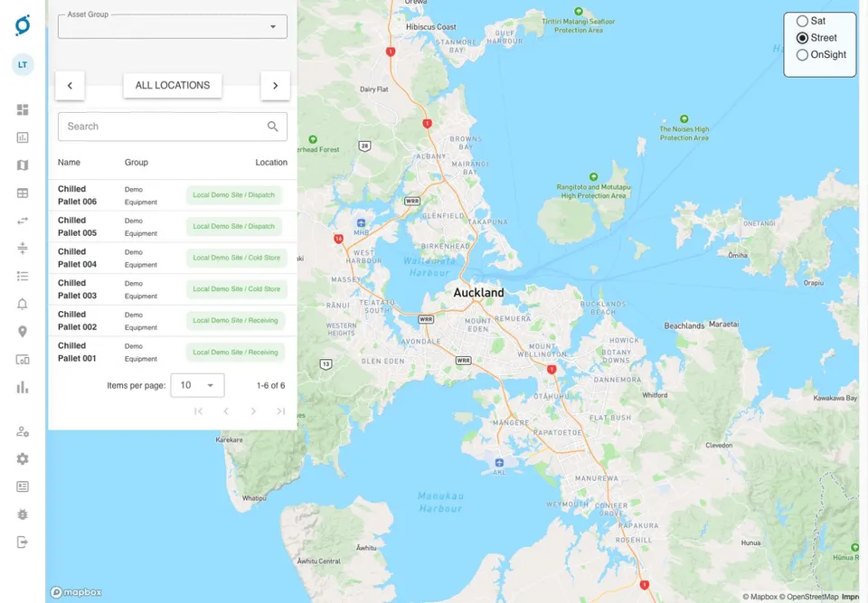Open the location pin icon in the sidebar
This screenshot has width=868, height=603.
point(23,332)
